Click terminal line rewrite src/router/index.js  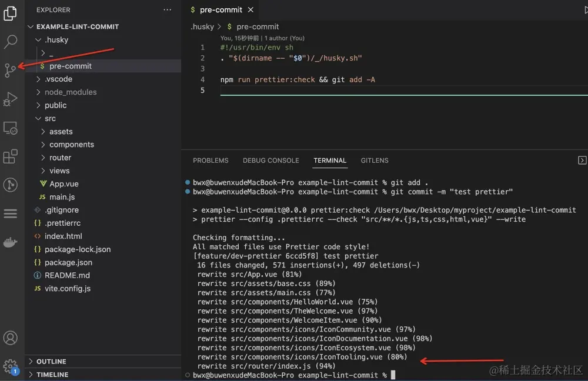pyautogui.click(x=266, y=366)
